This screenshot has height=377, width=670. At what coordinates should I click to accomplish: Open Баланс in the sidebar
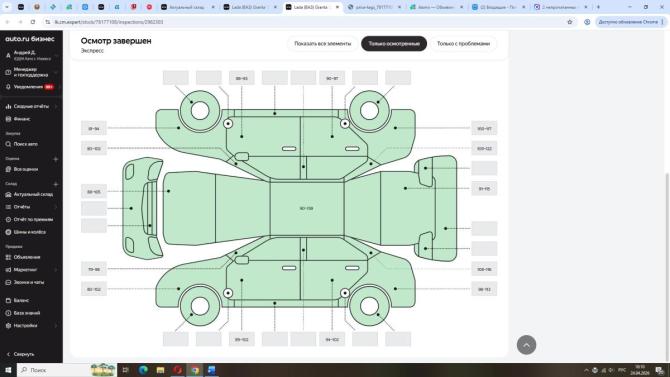coord(21,300)
